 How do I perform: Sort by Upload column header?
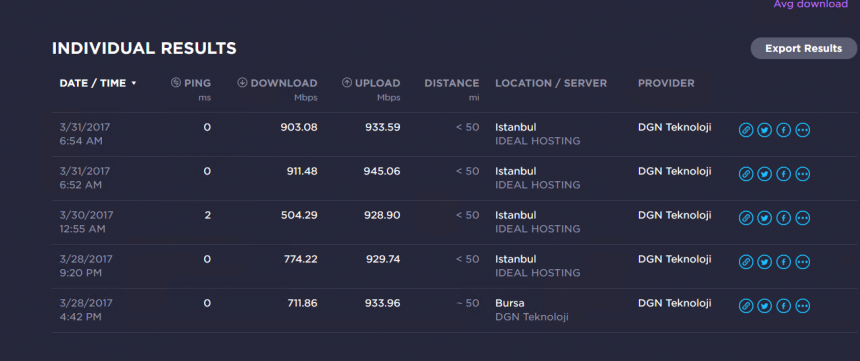371,83
